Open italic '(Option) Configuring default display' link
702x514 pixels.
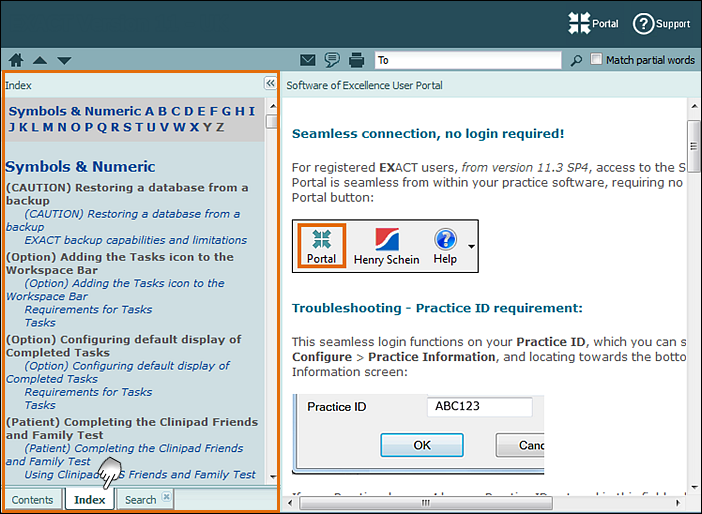tap(118, 372)
